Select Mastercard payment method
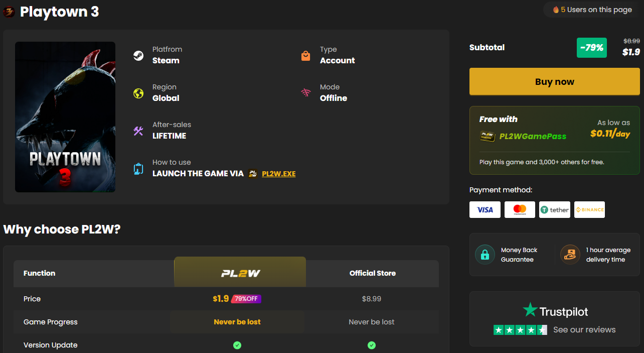 [x=520, y=210]
